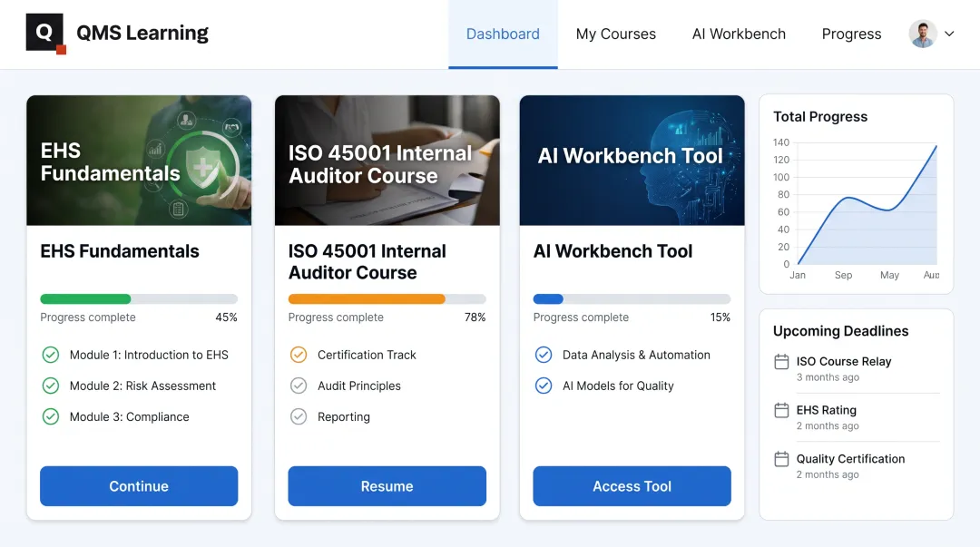Click the EHS Fundamentals card title

(x=120, y=251)
